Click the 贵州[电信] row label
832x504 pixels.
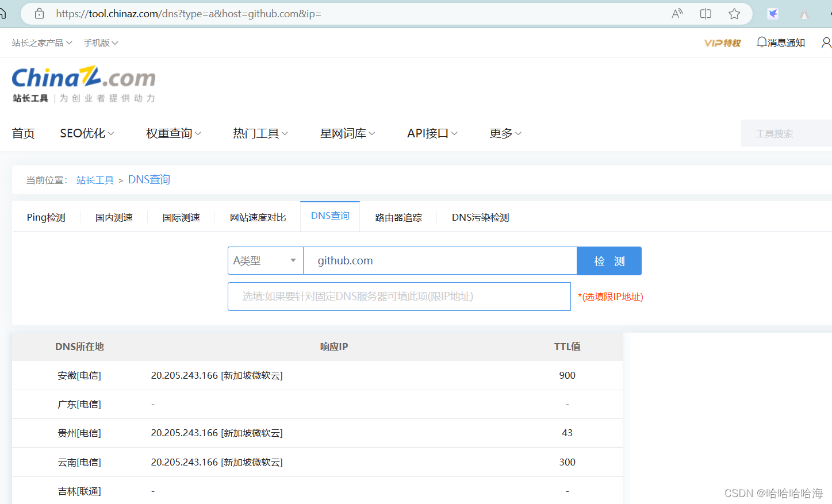tap(79, 433)
